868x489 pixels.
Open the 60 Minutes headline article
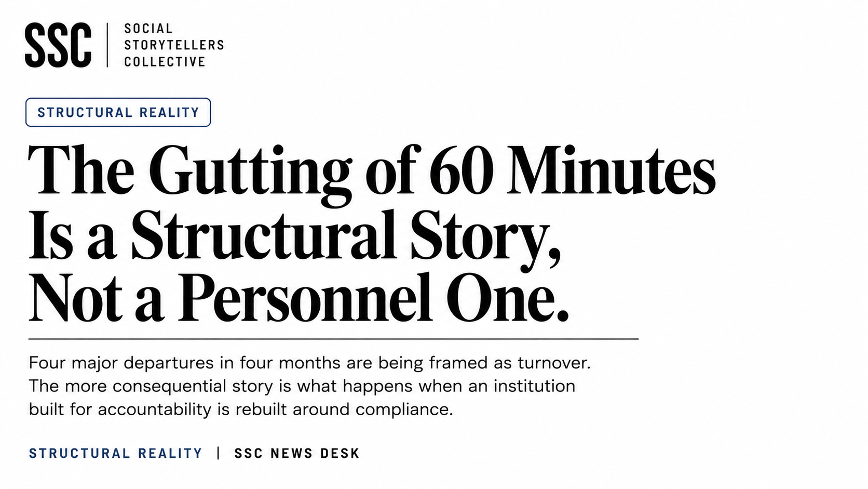tap(372, 233)
